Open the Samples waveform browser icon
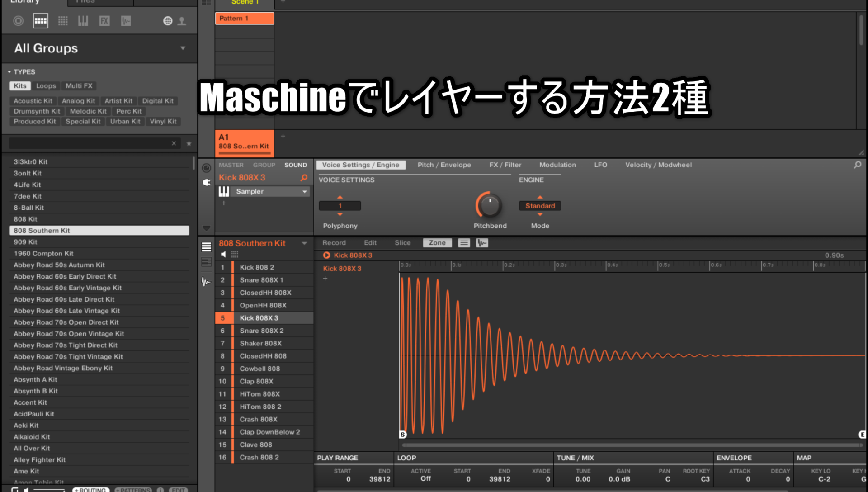The height and width of the screenshot is (492, 868). point(126,21)
